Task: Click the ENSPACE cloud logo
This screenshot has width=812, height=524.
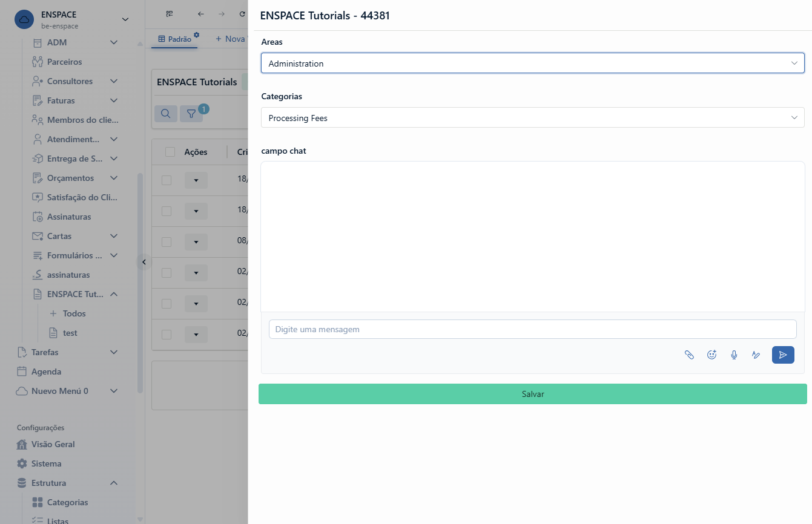Action: tap(24, 19)
